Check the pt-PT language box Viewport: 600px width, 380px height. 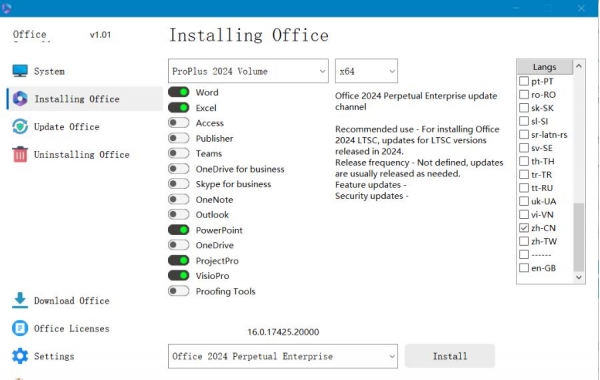point(524,81)
